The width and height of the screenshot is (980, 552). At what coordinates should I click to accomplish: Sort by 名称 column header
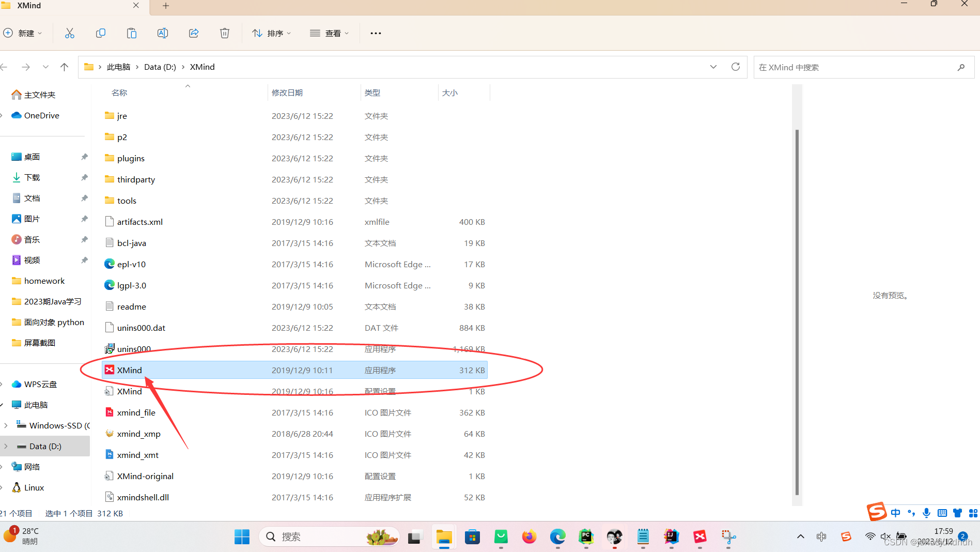tap(119, 93)
